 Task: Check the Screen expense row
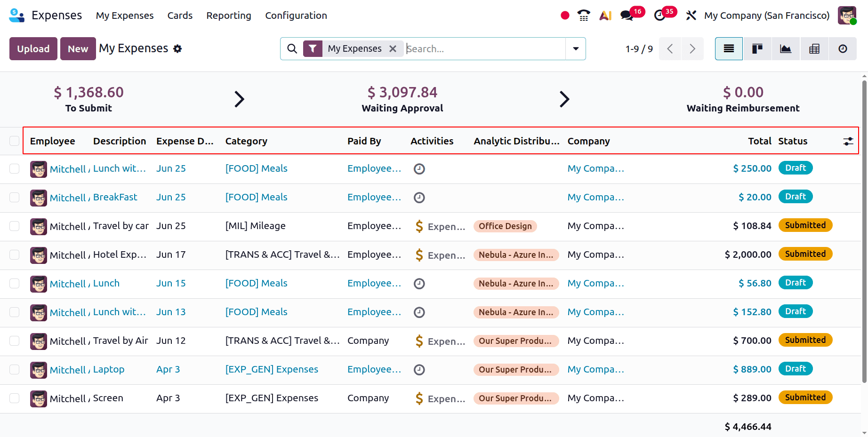(x=15, y=398)
